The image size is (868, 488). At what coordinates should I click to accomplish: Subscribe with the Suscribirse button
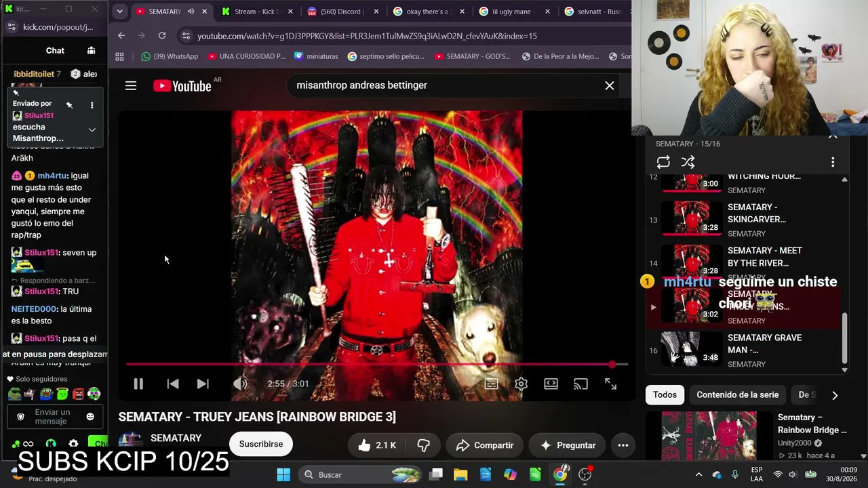click(261, 444)
